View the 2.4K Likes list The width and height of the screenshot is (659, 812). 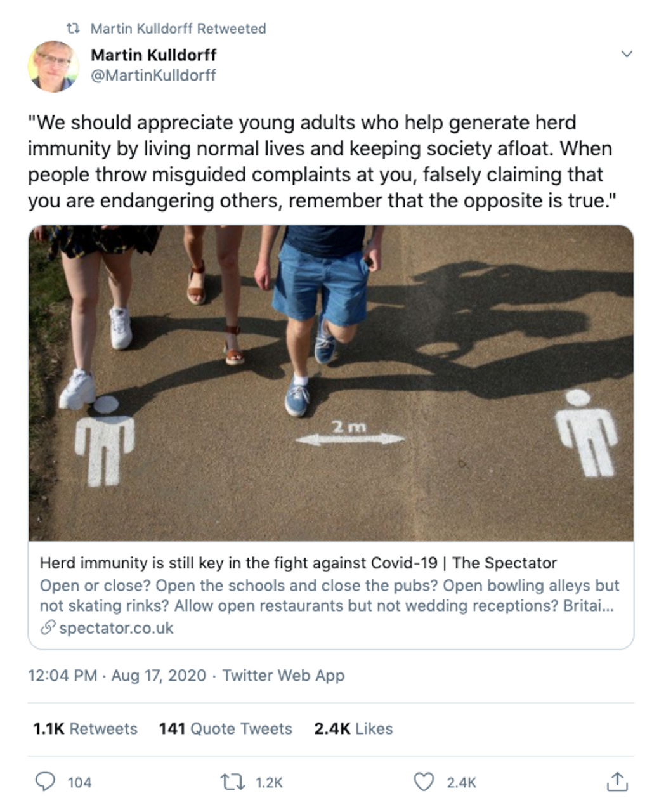point(353,728)
